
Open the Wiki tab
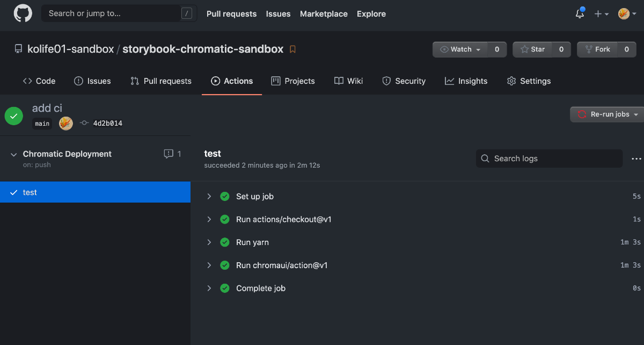[348, 81]
